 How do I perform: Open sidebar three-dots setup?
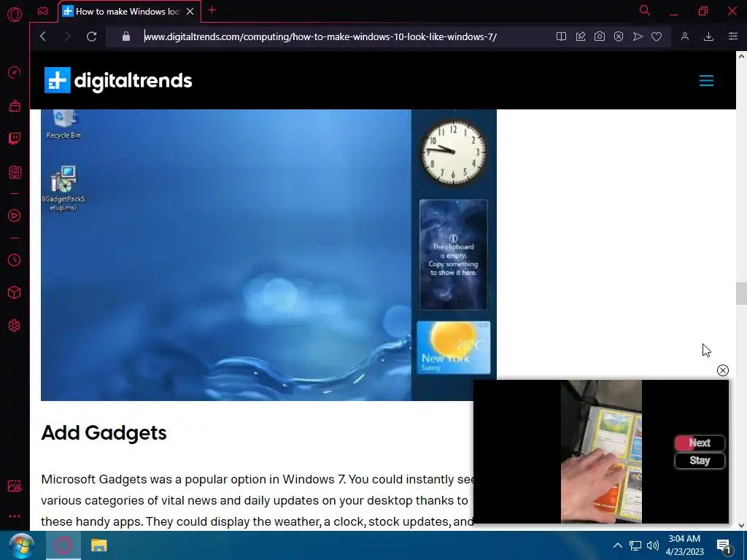(15, 516)
